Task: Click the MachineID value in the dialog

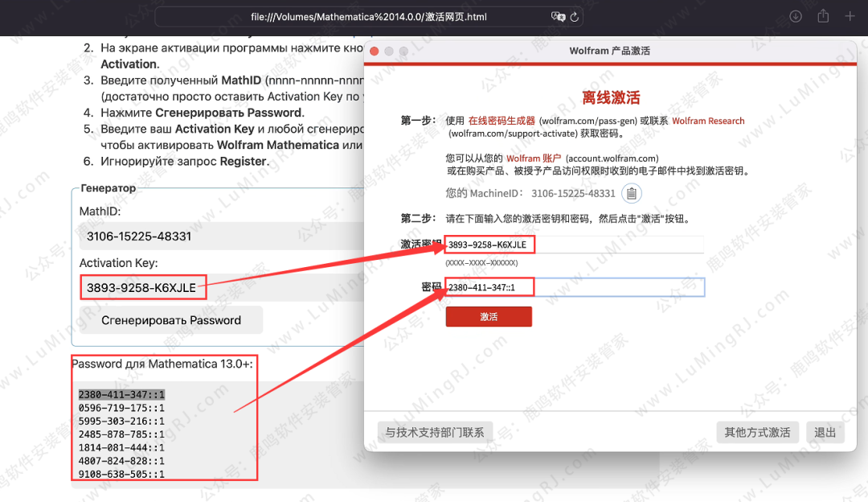Action: pos(573,193)
